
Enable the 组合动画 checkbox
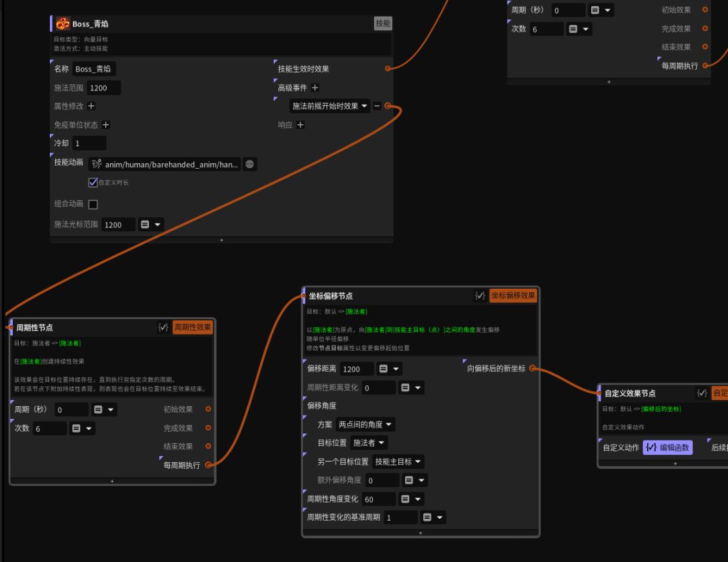(93, 204)
